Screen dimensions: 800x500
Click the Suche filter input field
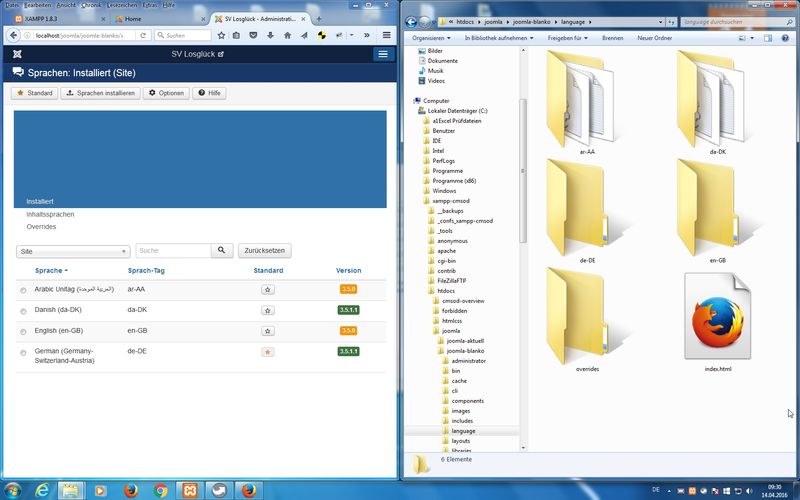click(172, 251)
